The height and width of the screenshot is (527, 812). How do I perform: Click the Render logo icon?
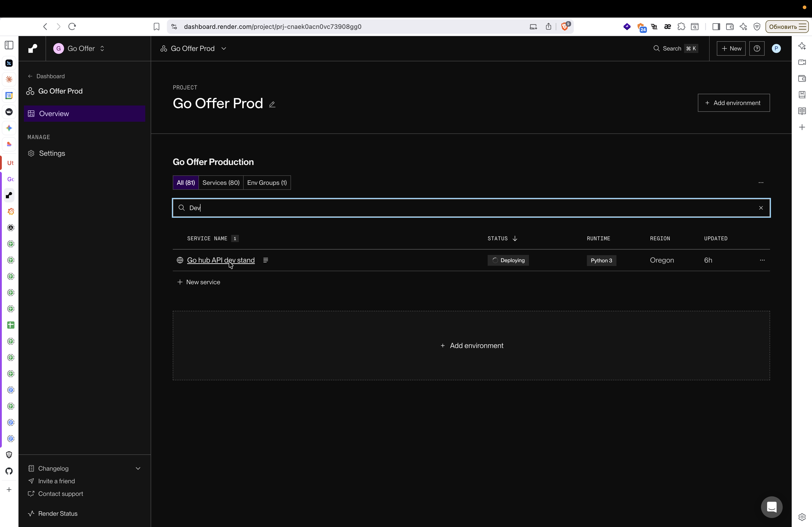[x=32, y=48]
